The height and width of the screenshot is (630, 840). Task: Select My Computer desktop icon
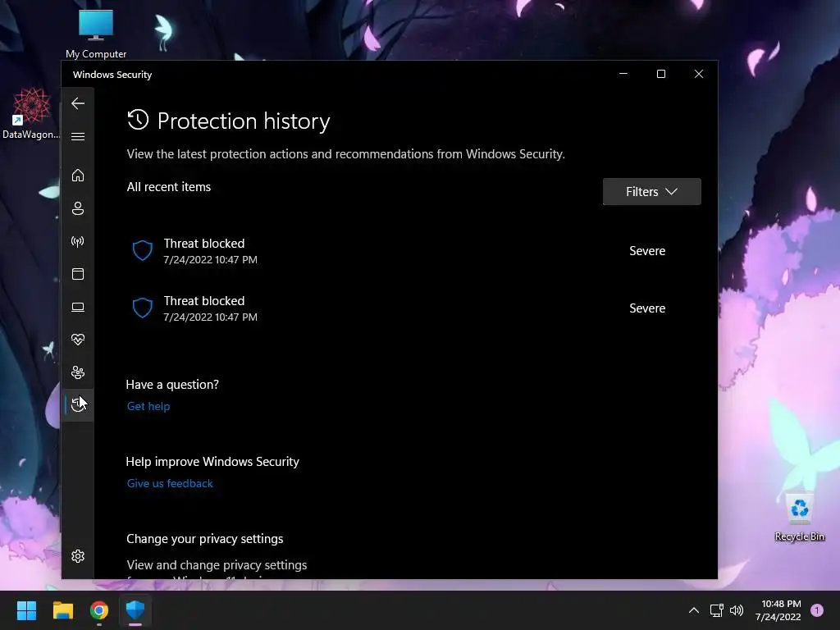coord(96,34)
